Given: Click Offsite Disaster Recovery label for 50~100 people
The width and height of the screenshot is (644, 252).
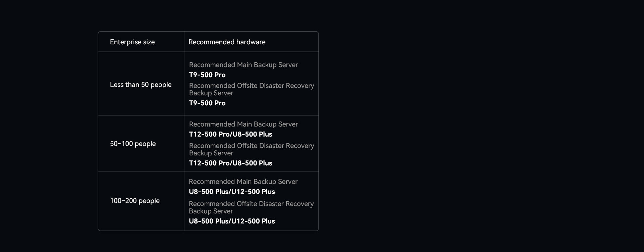Looking at the screenshot, I should tap(251, 149).
